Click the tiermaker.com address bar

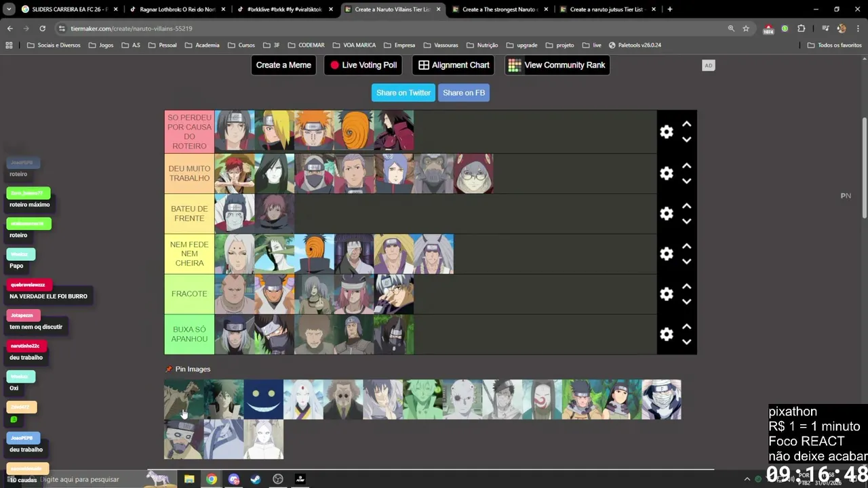(x=393, y=28)
